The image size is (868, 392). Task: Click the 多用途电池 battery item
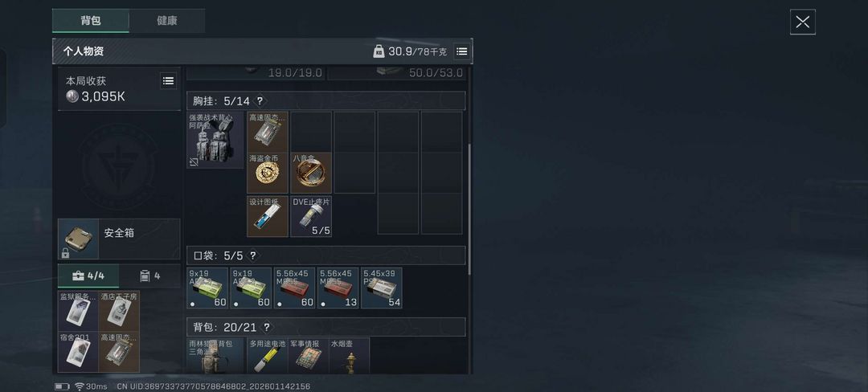(268, 356)
